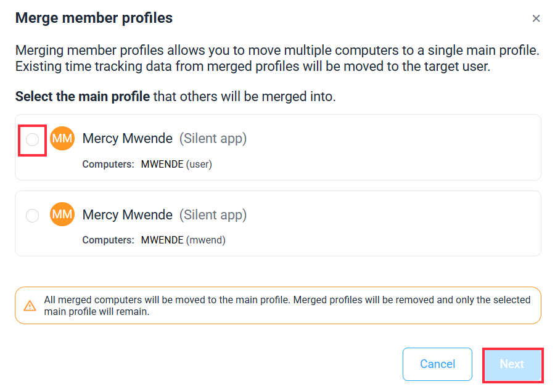
Task: Click the first Mercy Mwende name
Action: coord(128,138)
